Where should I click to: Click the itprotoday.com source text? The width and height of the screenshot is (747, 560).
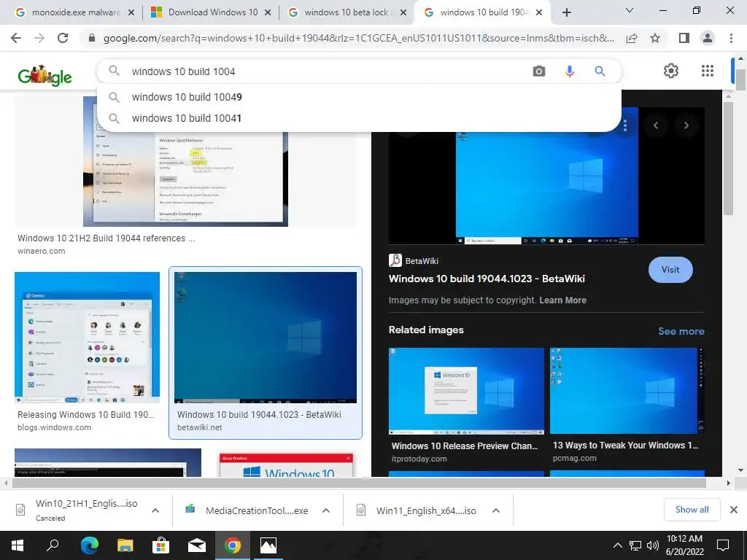[419, 459]
